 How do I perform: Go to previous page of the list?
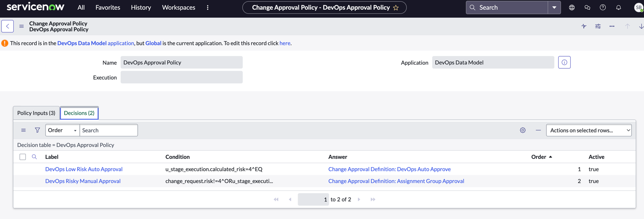point(290,199)
